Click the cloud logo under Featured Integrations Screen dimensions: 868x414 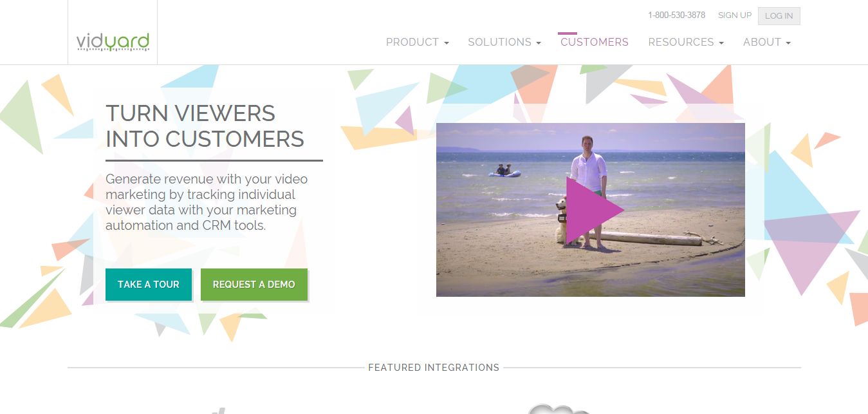559,409
